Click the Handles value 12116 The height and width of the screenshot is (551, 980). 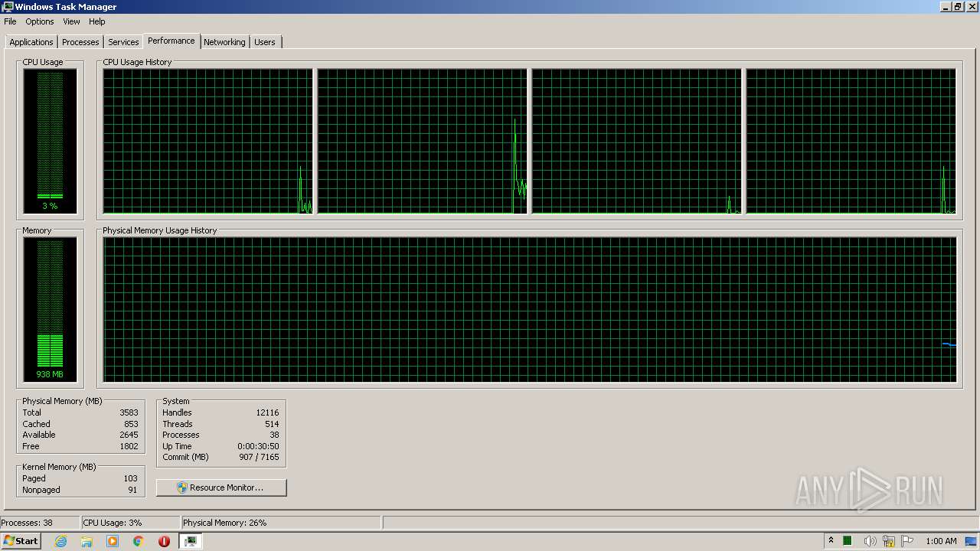click(267, 412)
